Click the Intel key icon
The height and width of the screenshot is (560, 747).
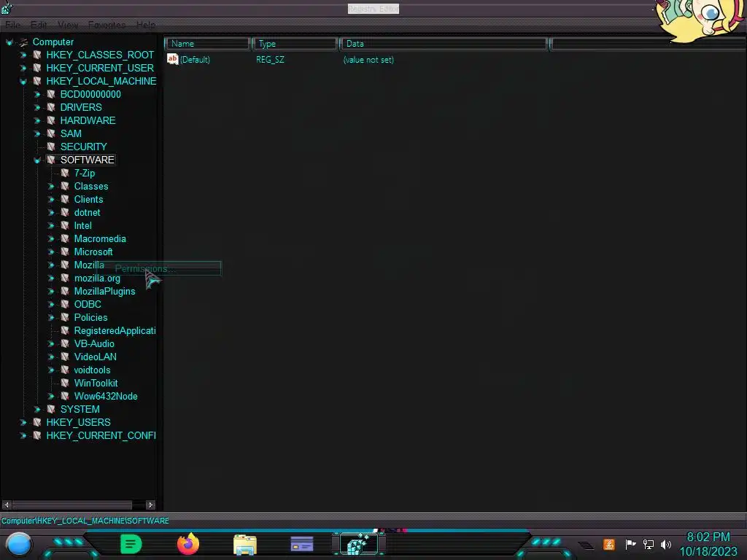[x=65, y=225]
